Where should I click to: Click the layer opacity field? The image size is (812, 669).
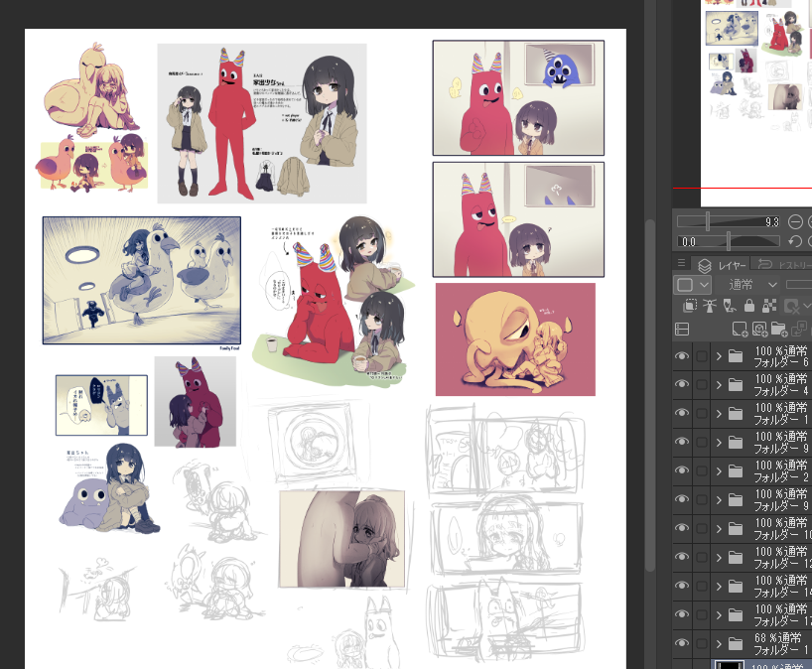click(x=798, y=284)
